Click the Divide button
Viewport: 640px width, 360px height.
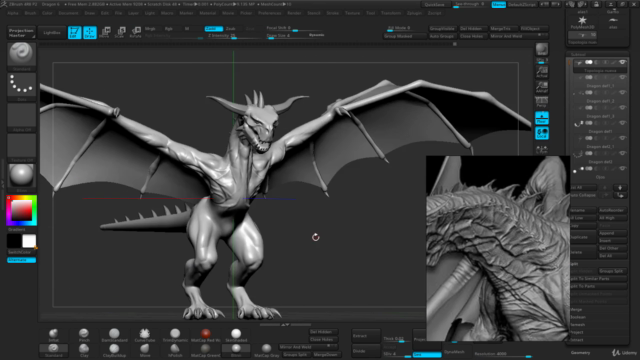pos(365,351)
